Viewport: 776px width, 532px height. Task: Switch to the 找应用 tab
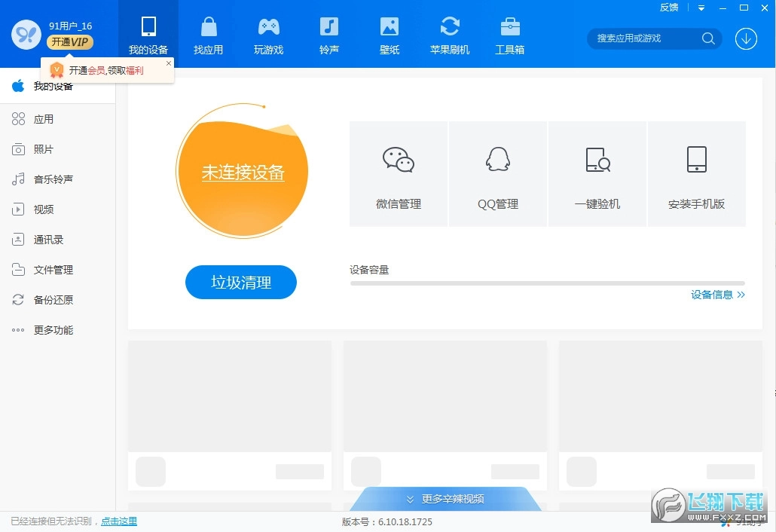click(208, 34)
